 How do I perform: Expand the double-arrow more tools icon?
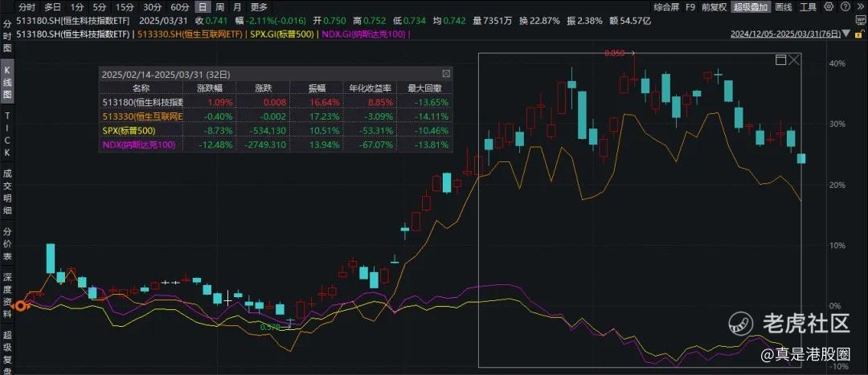[860, 6]
